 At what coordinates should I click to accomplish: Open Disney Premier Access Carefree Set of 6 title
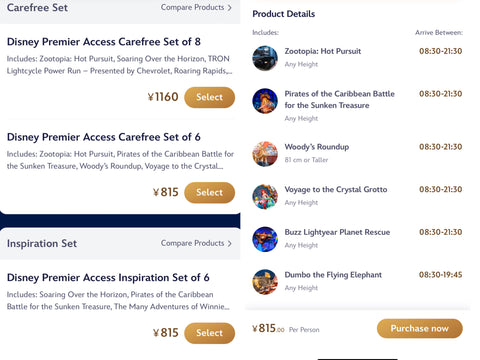point(104,137)
